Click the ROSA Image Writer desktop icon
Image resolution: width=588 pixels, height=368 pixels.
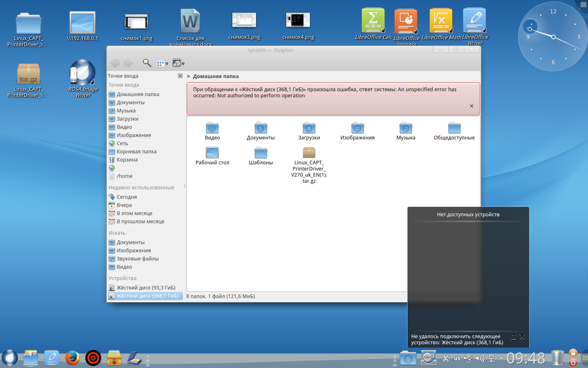click(x=82, y=79)
